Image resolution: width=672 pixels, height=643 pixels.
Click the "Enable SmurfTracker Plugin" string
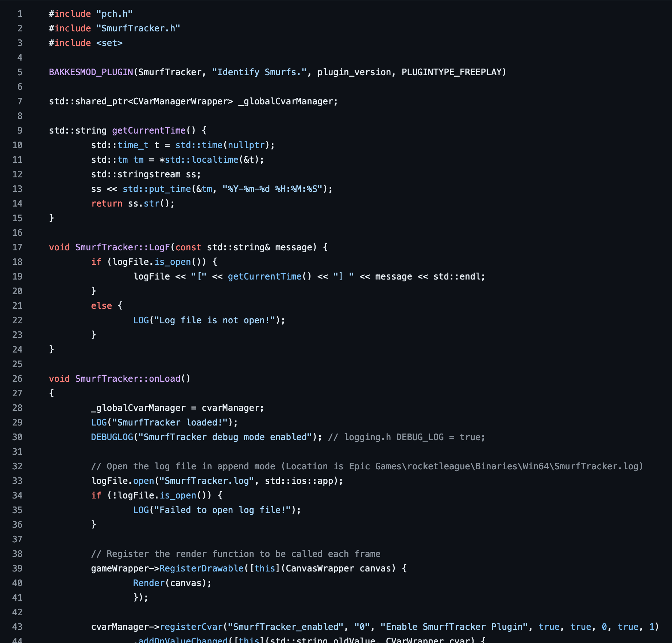[x=454, y=627]
